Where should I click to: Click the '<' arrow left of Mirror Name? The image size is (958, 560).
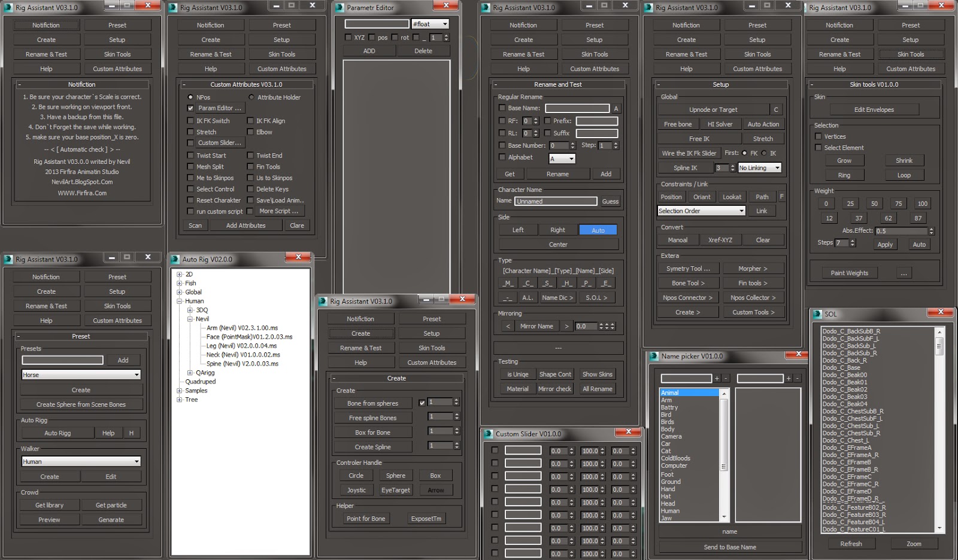pos(508,326)
